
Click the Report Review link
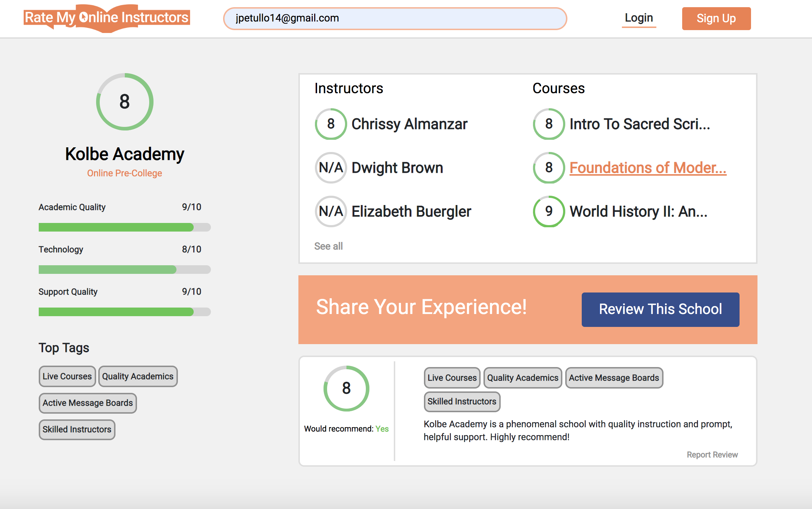click(713, 455)
